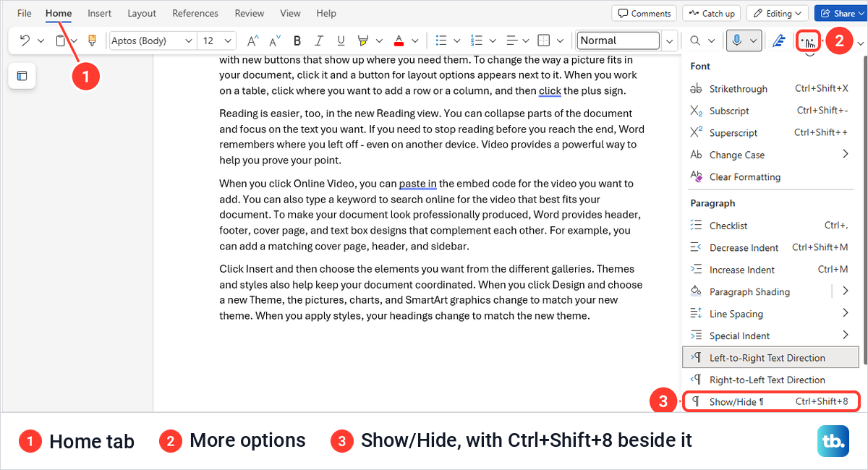Open the Help tab

(326, 13)
